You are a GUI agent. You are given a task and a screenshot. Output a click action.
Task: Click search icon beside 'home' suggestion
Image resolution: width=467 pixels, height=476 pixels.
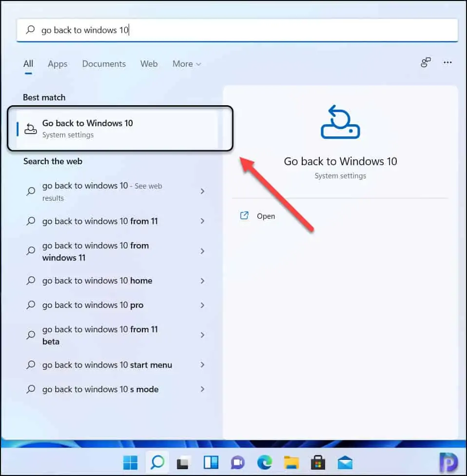point(31,281)
